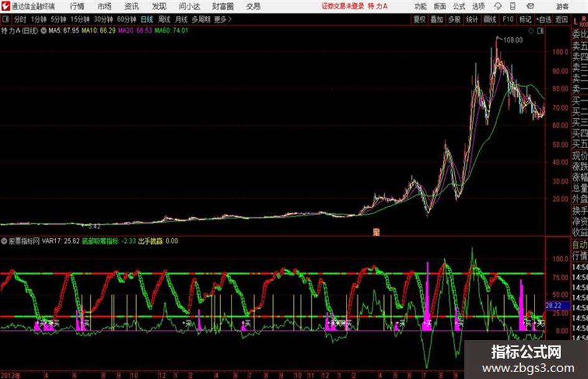Open the online customer service headset icon
The height and width of the screenshot is (379, 588).
[x=498, y=6]
